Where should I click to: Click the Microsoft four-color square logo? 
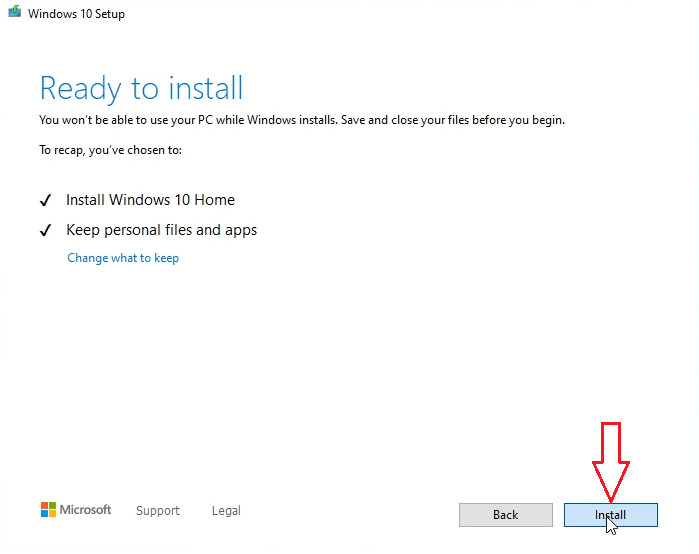(x=48, y=509)
